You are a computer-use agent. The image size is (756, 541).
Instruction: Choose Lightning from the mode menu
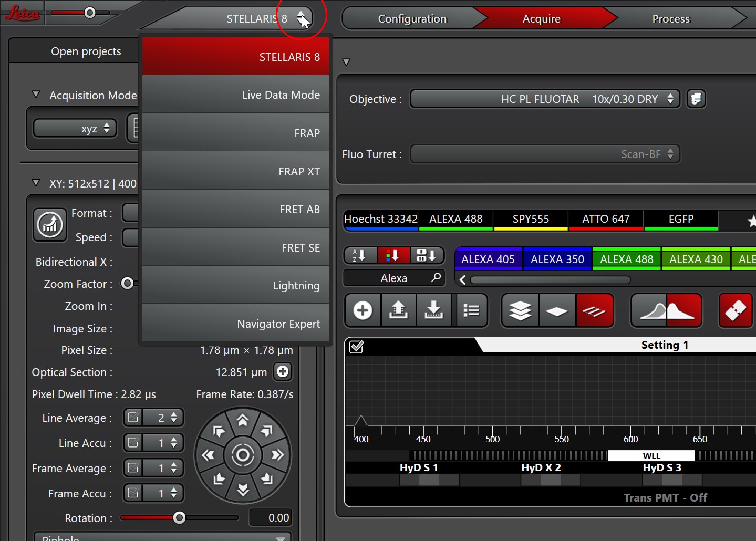click(235, 285)
